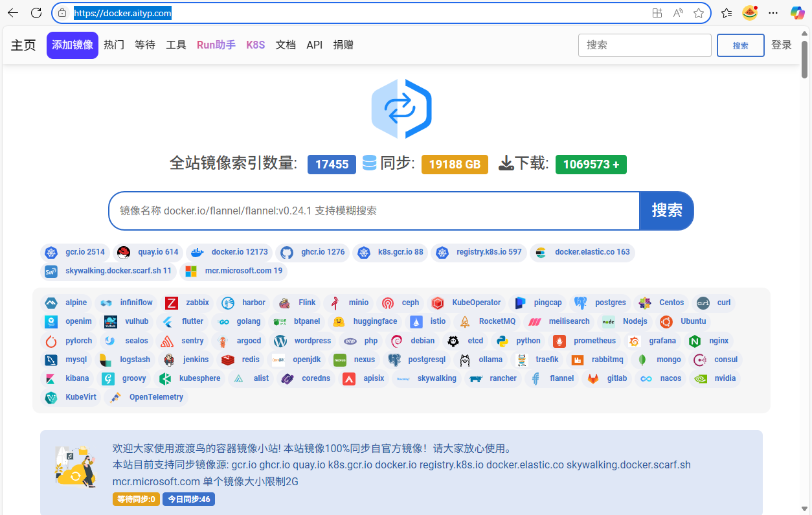This screenshot has height=515, width=812.
Task: Filter by k8s.gcr.io 88 registry
Action: pyautogui.click(x=390, y=252)
